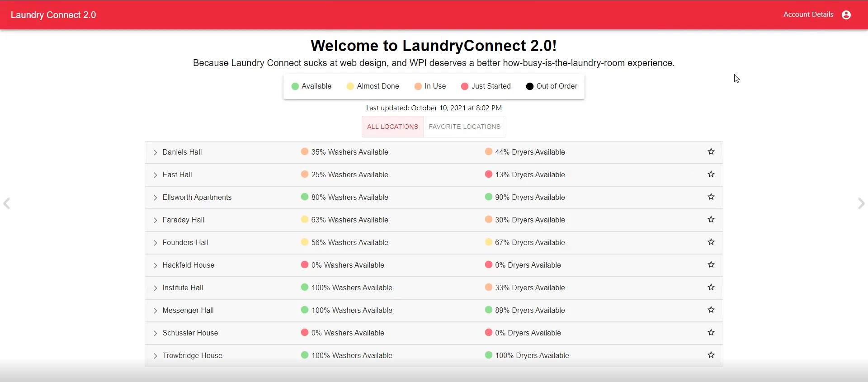Image resolution: width=868 pixels, height=382 pixels.
Task: Click the Ellsworth Apartments washer status dot
Action: (x=305, y=197)
